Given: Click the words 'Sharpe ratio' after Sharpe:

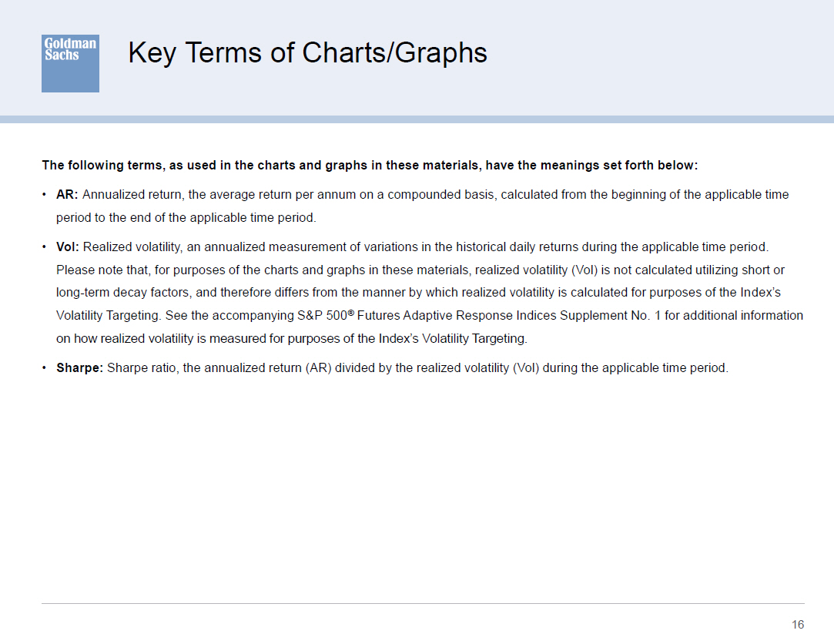Looking at the screenshot, I should pyautogui.click(x=140, y=367).
